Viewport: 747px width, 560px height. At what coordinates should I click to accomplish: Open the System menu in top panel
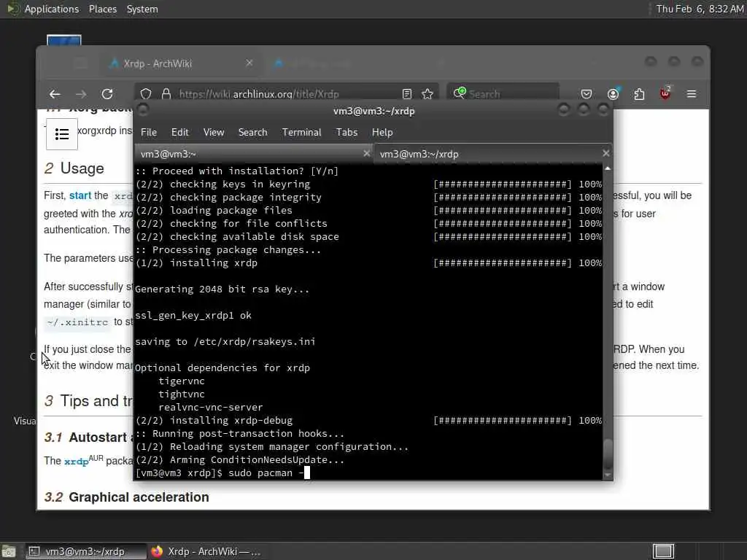coord(142,9)
